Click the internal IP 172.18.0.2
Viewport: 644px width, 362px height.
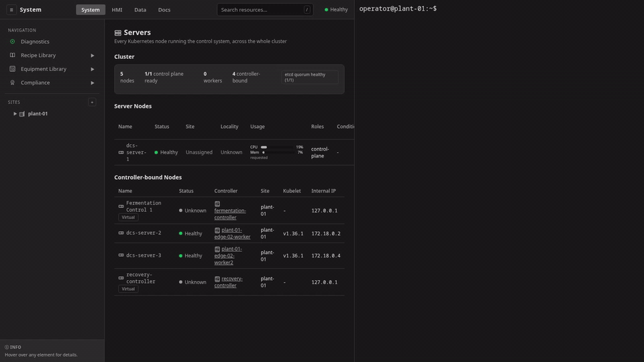point(326,233)
